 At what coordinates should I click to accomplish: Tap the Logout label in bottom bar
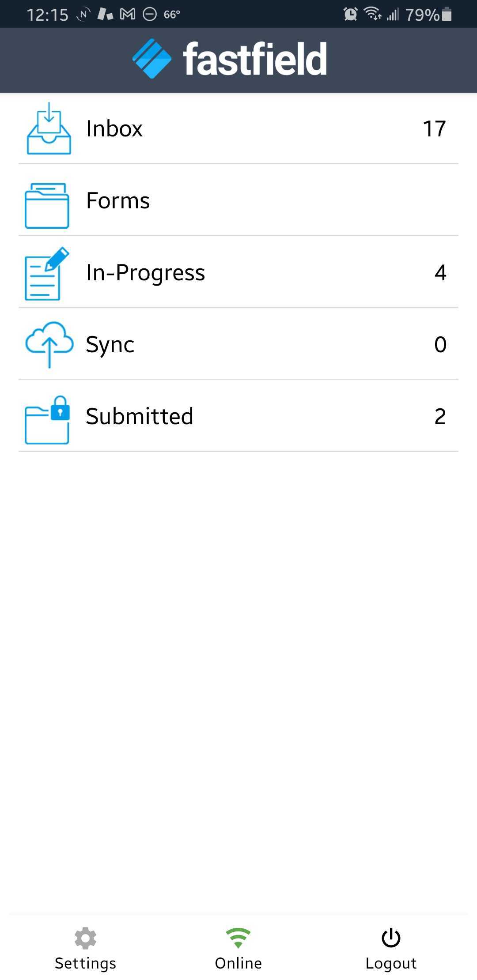[x=391, y=963]
